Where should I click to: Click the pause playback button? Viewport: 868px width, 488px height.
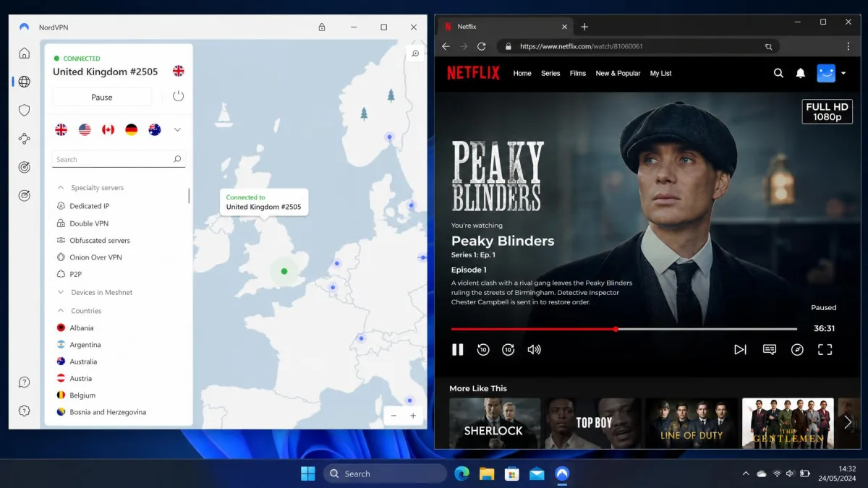click(458, 349)
